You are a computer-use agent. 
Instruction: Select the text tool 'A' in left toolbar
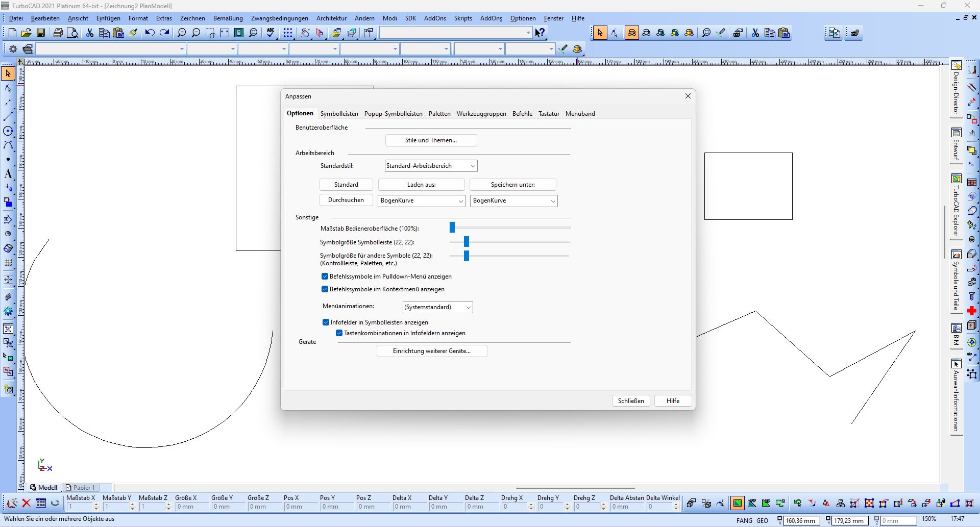click(x=8, y=174)
